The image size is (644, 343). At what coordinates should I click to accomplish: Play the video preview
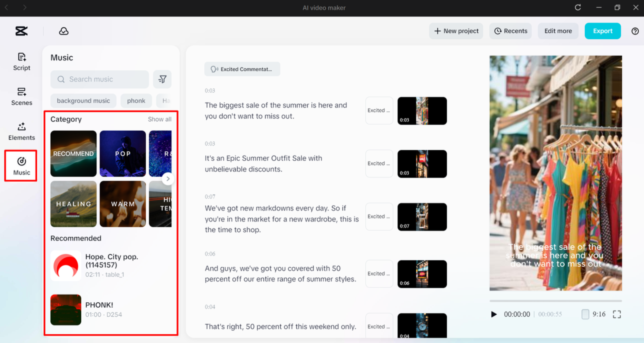(x=493, y=314)
